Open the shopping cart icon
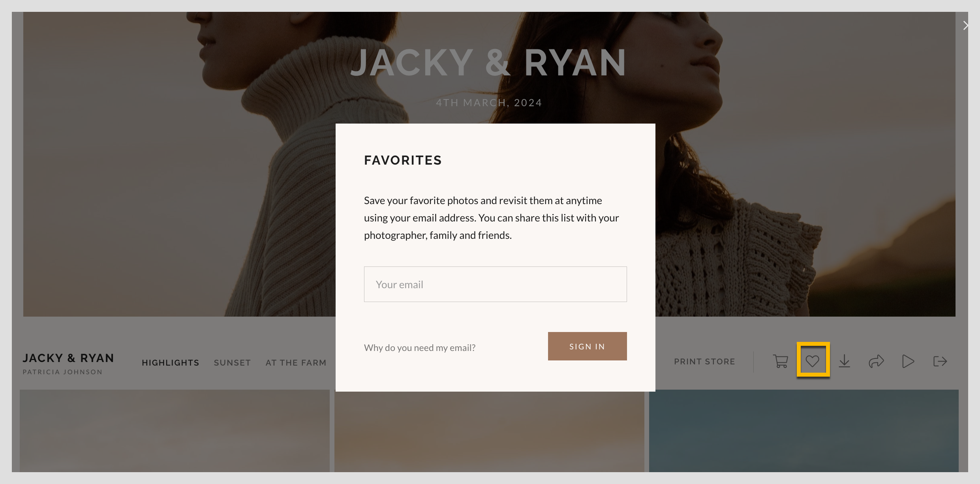Viewport: 980px width, 484px height. pos(780,361)
